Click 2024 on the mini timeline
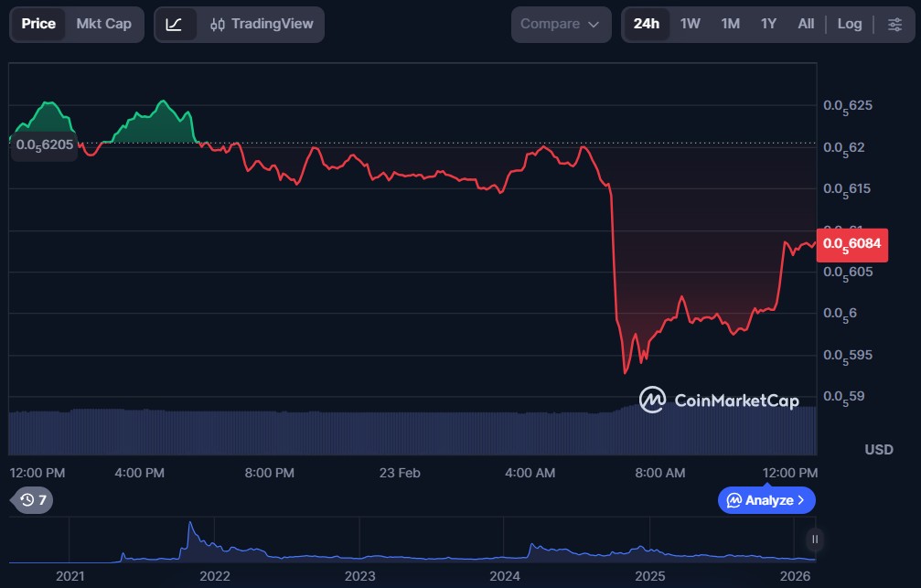921x588 pixels. pos(504,576)
